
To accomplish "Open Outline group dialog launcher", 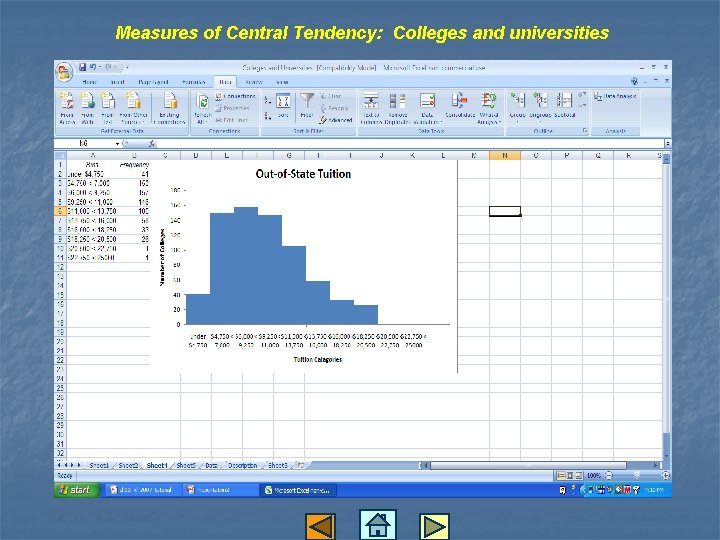I will pos(585,131).
